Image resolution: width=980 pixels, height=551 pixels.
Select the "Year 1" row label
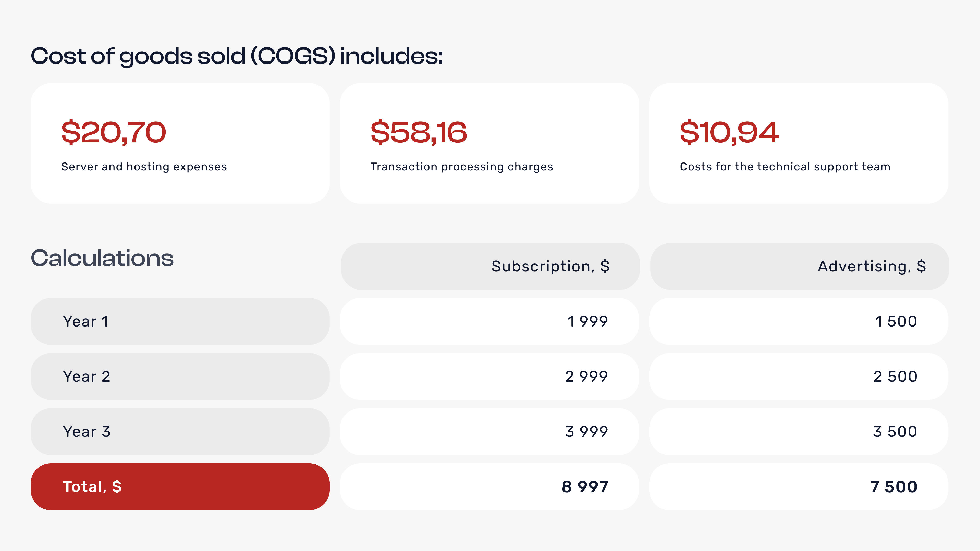click(86, 321)
